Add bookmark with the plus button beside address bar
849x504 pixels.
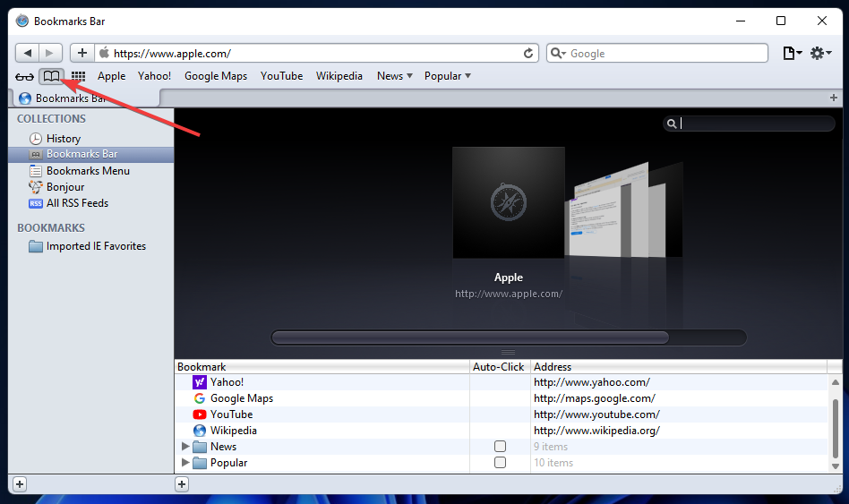coord(82,53)
